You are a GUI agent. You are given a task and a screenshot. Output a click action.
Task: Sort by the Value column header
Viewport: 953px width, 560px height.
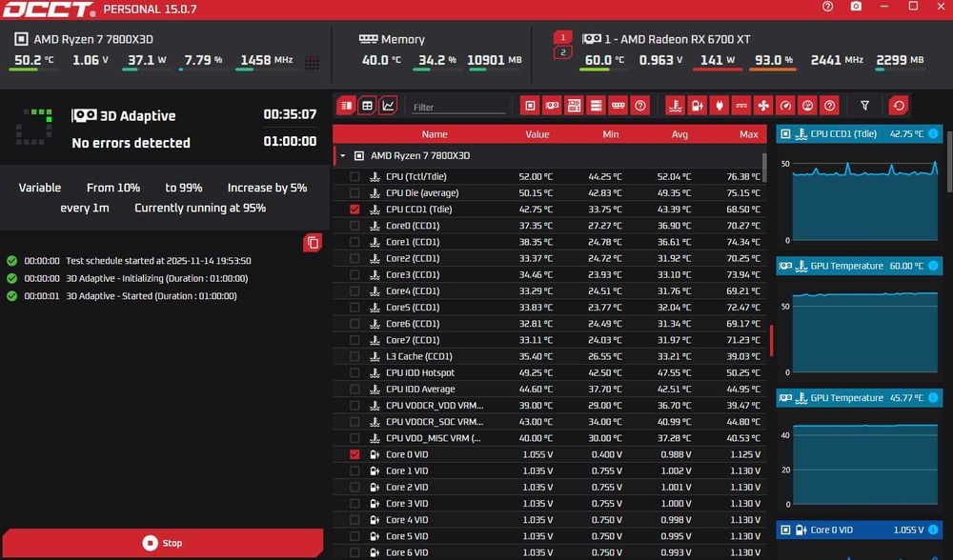click(x=537, y=134)
